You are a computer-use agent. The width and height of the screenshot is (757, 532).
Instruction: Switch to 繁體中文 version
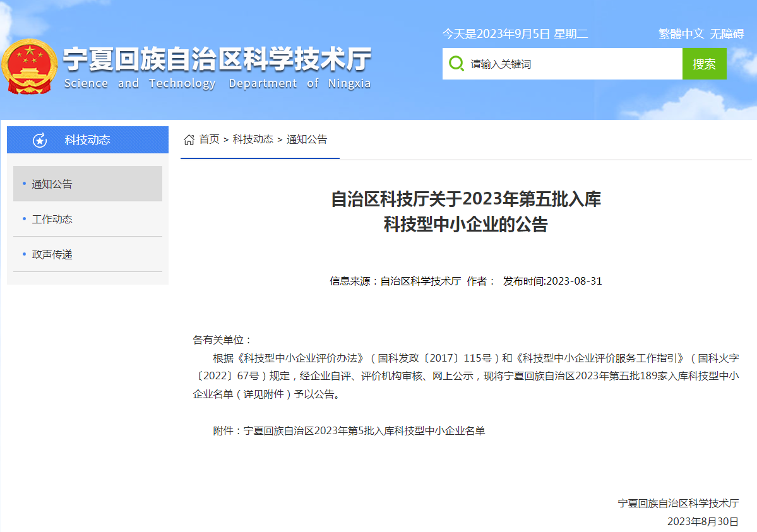681,34
